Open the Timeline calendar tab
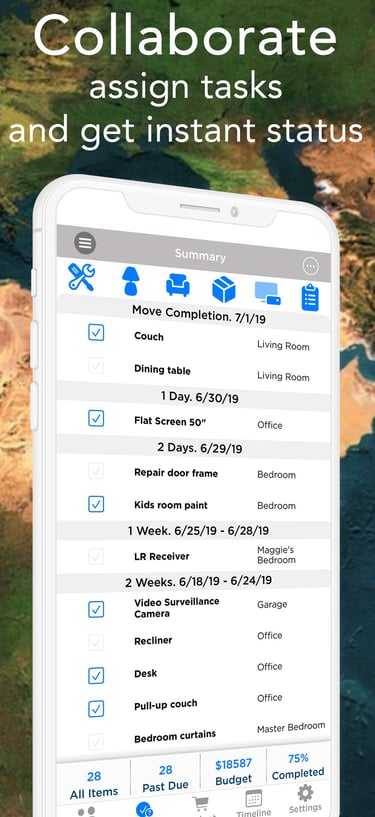The width and height of the screenshot is (375, 817). coord(254,803)
